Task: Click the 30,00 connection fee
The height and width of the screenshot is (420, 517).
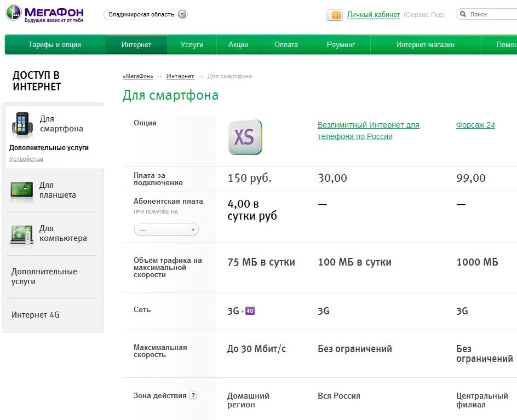Action: [332, 178]
